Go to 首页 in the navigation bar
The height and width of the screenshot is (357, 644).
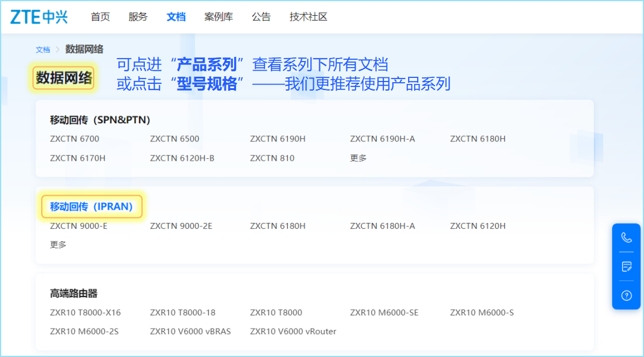click(x=100, y=17)
